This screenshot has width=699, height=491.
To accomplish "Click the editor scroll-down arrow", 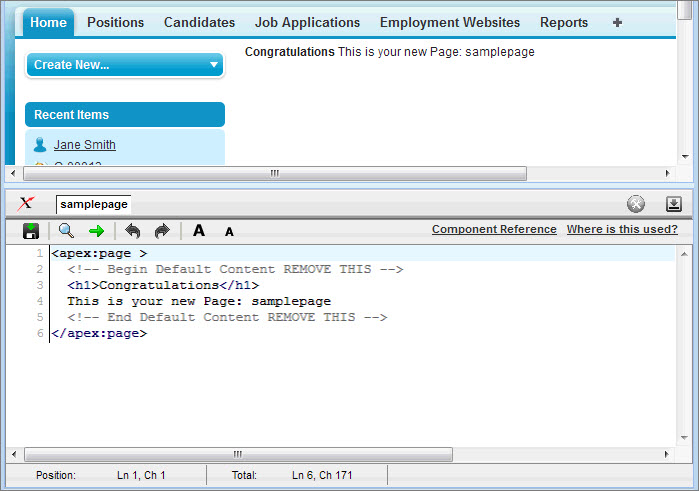I will [684, 438].
